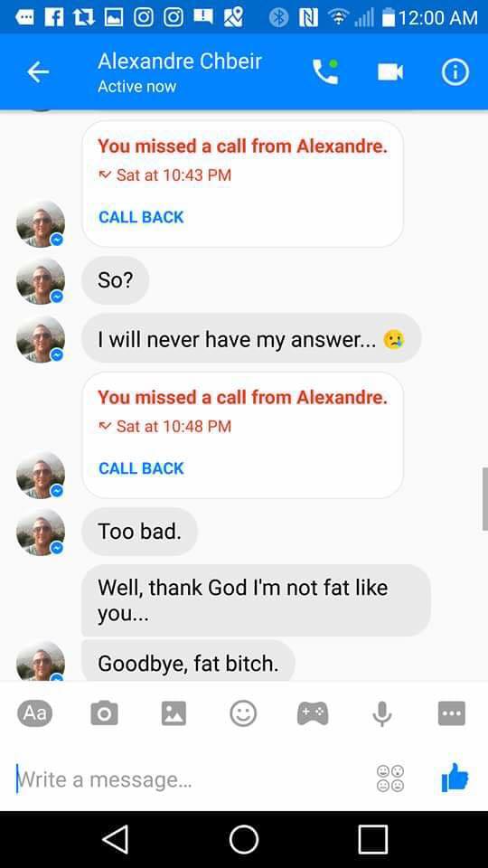488x868 pixels.
Task: Tap the Android home button
Action: [x=244, y=840]
